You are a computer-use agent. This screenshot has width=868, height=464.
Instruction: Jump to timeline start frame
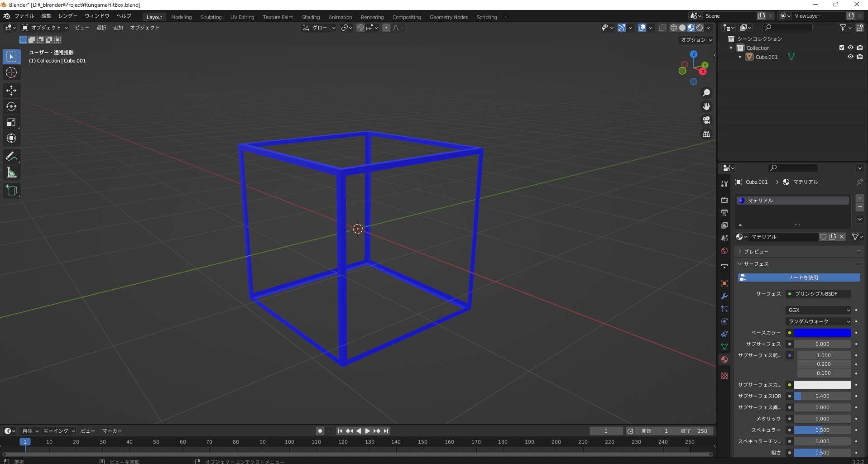[x=340, y=431]
